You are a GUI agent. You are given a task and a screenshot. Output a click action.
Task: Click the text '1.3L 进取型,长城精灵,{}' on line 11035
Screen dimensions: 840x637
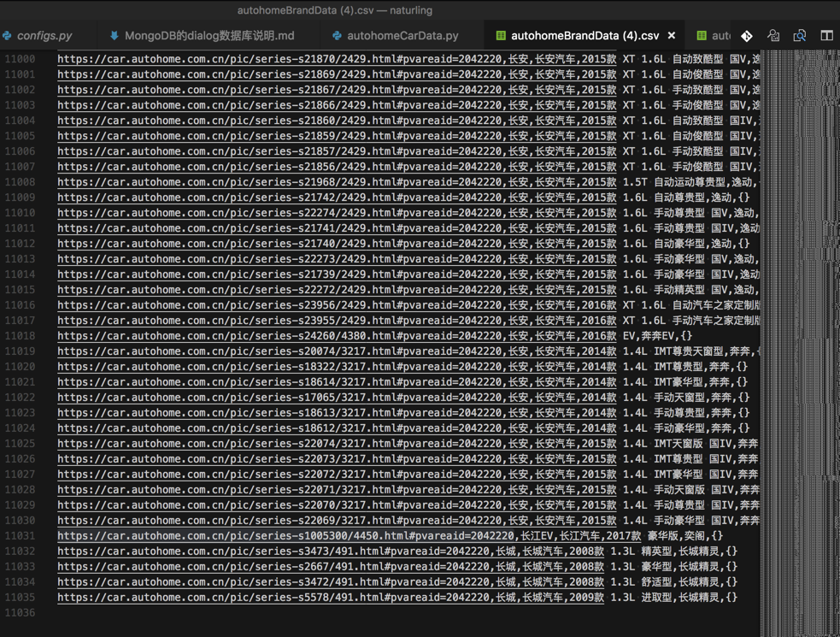pos(673,598)
